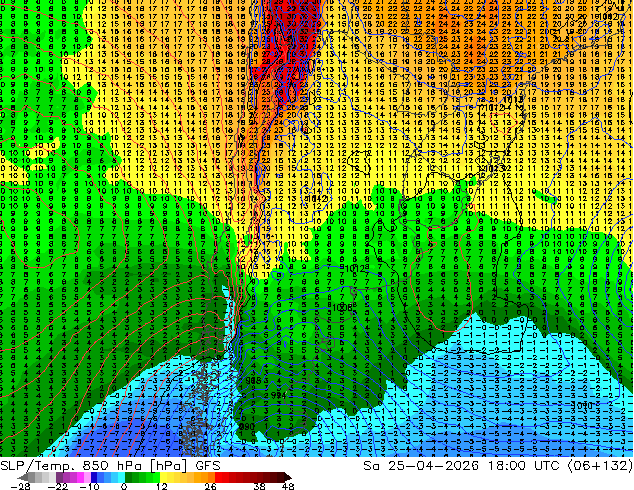Screen dimensions: 634x490
Task: Click the '38' colorbar label
Action: click(x=259, y=486)
